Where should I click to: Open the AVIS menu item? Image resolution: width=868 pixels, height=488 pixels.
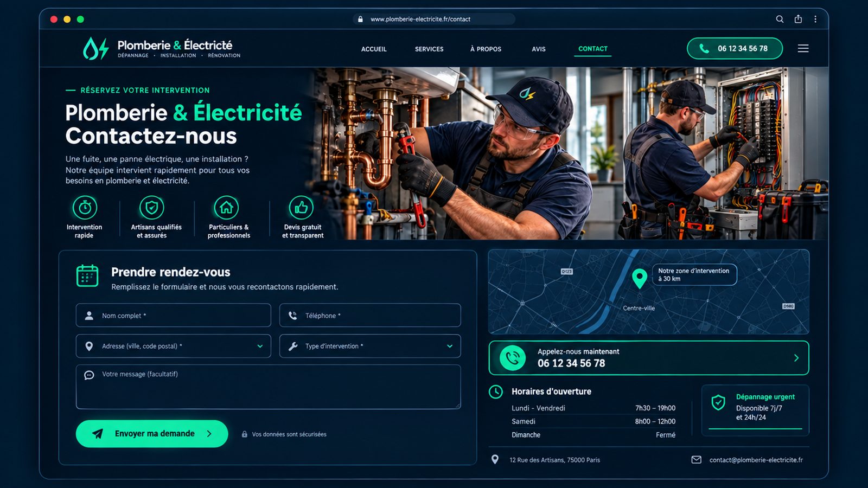pos(539,49)
